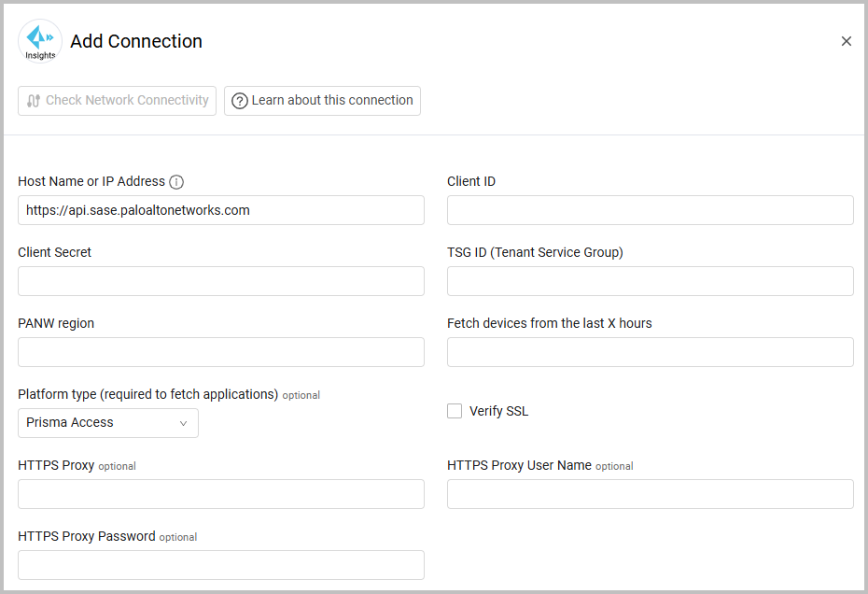Focus the PANW region field

[x=220, y=352]
